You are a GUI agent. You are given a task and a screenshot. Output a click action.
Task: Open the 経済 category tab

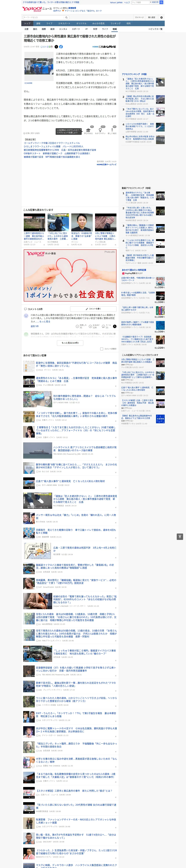tap(52, 29)
